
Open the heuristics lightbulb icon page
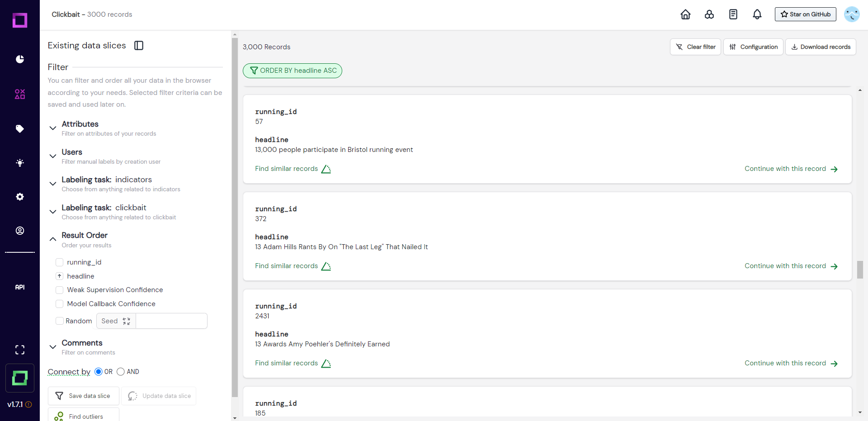(x=20, y=163)
